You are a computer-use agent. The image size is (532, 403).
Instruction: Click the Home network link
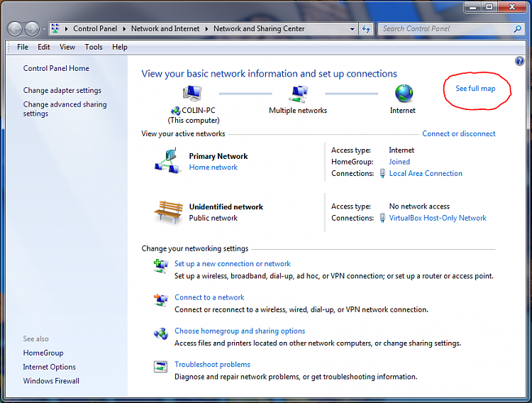pos(213,167)
